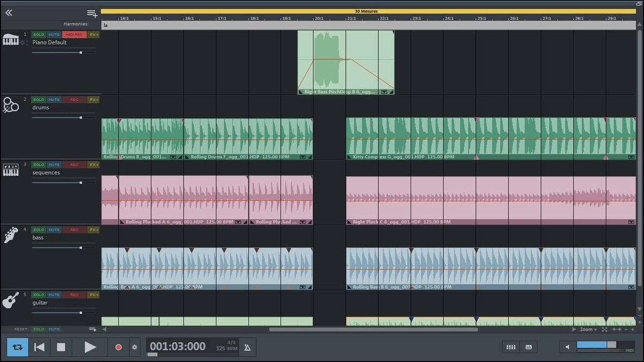Open record settings gear next to record button
The width and height of the screenshot is (644, 362).
click(135, 347)
